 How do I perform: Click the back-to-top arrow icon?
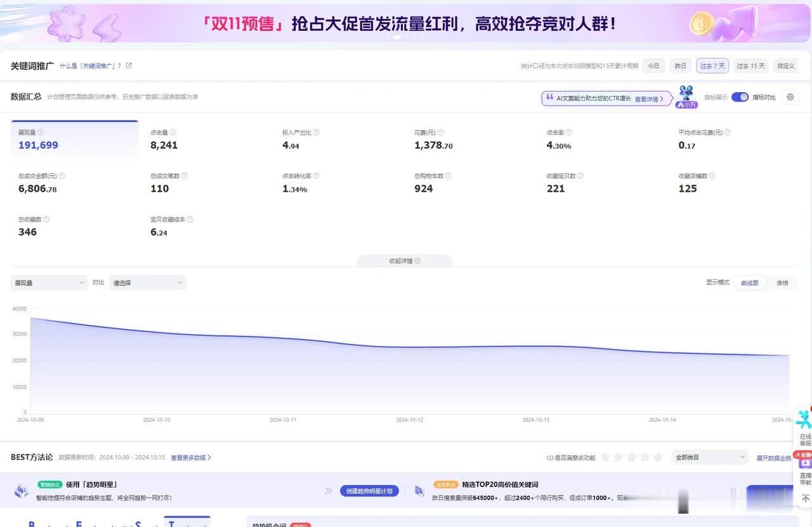tap(806, 499)
